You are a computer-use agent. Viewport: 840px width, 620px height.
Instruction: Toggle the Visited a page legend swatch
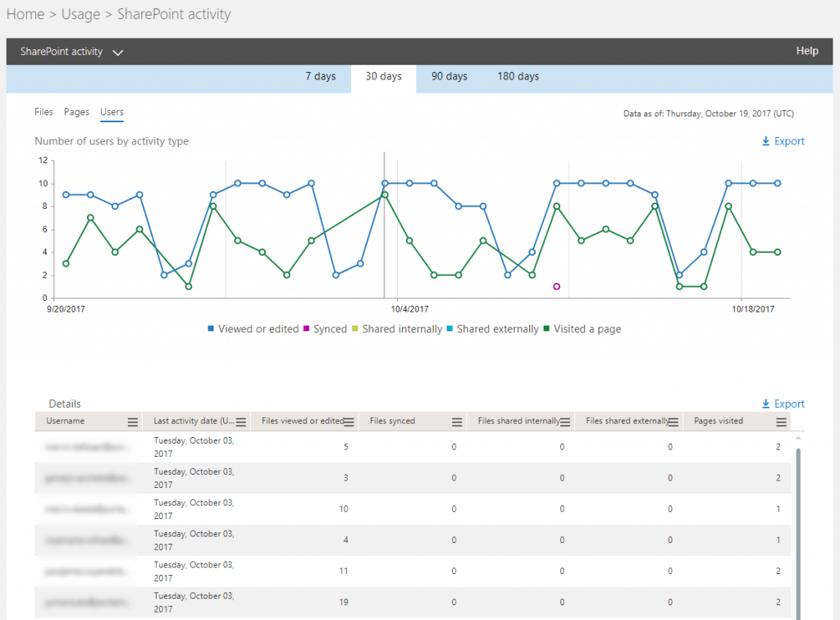pyautogui.click(x=546, y=329)
